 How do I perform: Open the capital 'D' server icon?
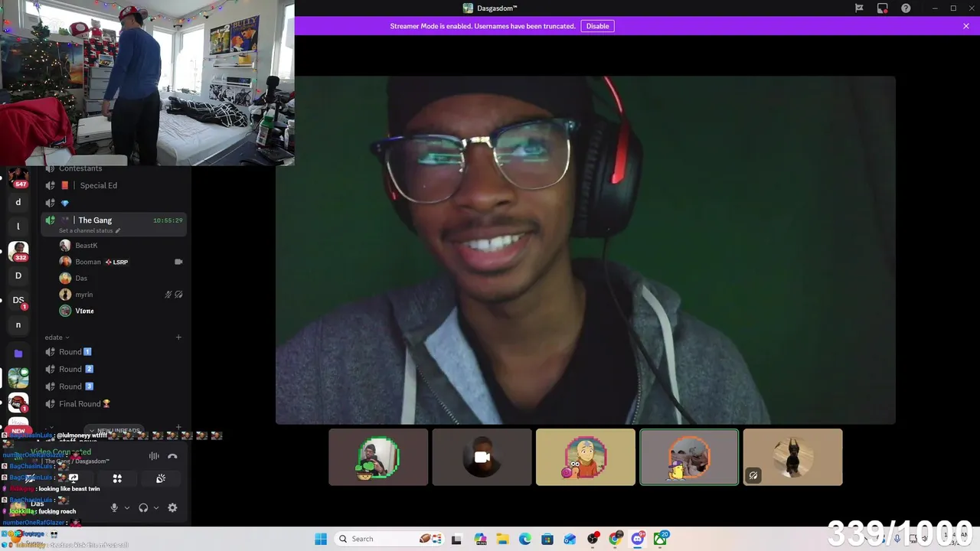tap(18, 275)
